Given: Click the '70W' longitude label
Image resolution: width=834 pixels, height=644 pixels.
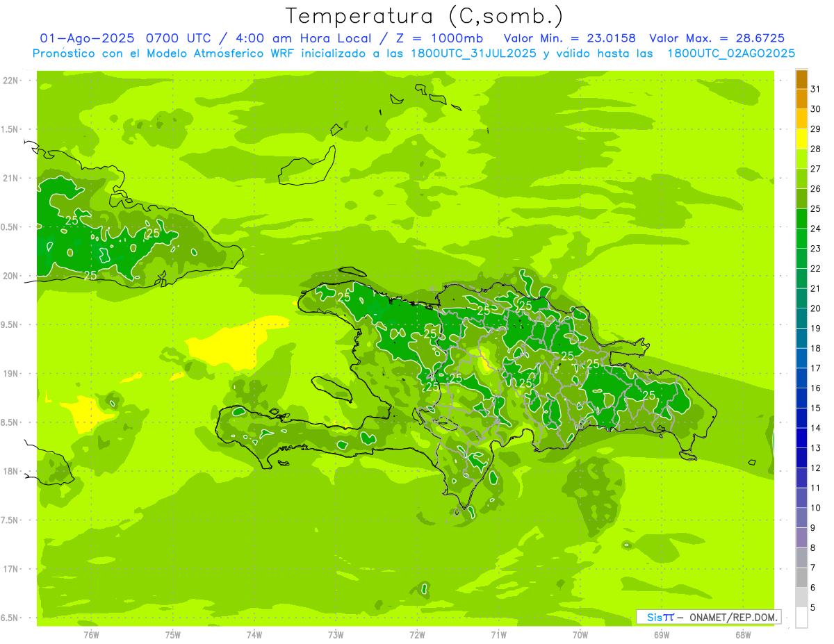Looking at the screenshot, I should click(x=580, y=635).
